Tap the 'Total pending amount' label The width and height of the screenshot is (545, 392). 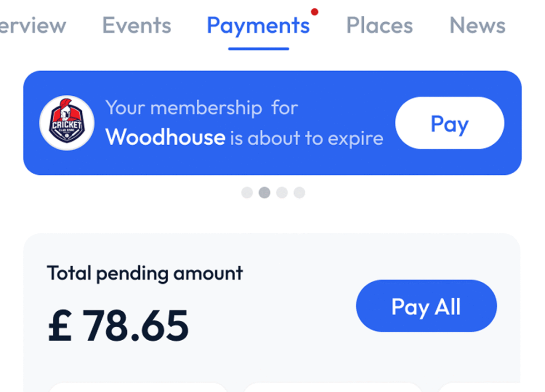pyautogui.click(x=145, y=274)
